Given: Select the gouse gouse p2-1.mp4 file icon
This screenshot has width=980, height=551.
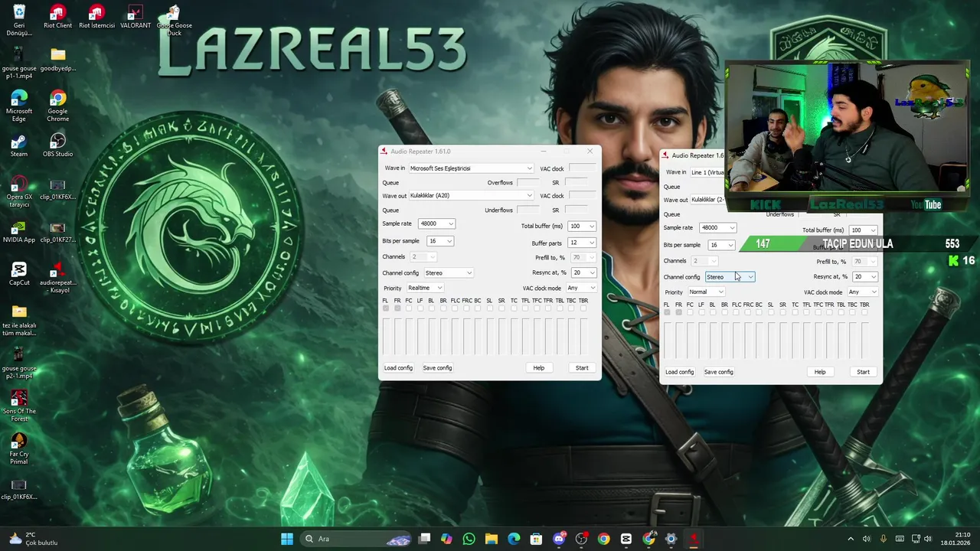Looking at the screenshot, I should 19,363.
